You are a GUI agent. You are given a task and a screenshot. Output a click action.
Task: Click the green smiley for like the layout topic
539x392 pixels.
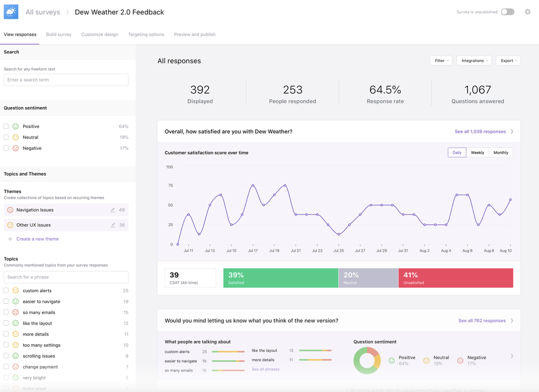pyautogui.click(x=16, y=323)
